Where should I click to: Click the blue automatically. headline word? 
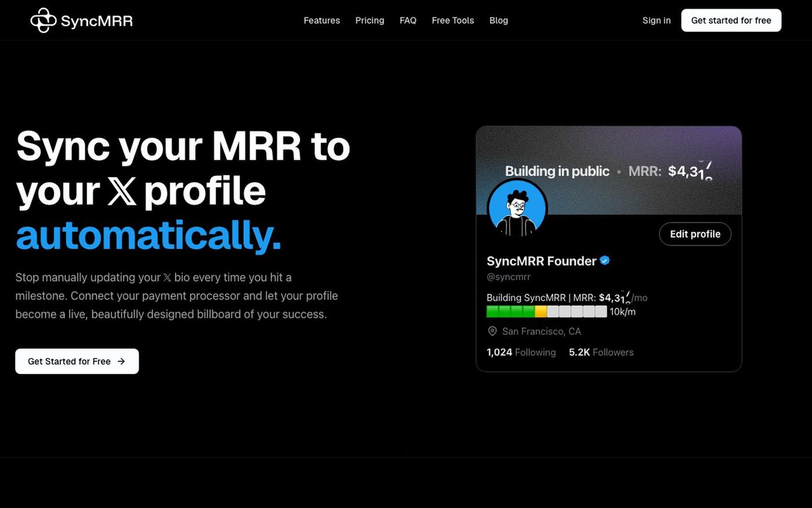[x=148, y=235]
